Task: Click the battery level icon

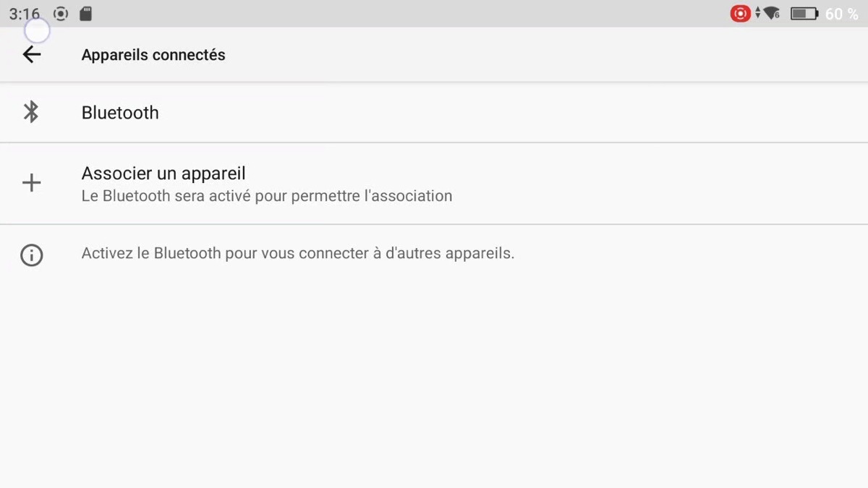Action: pos(804,14)
